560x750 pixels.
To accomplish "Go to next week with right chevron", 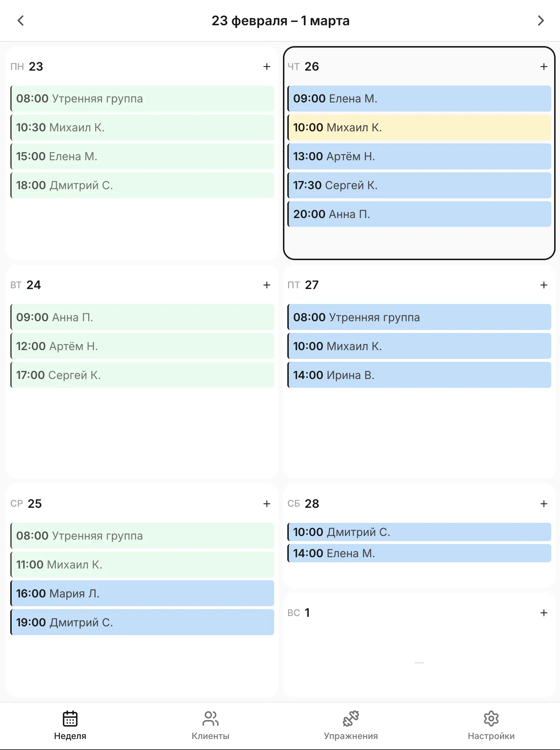I will point(541,20).
